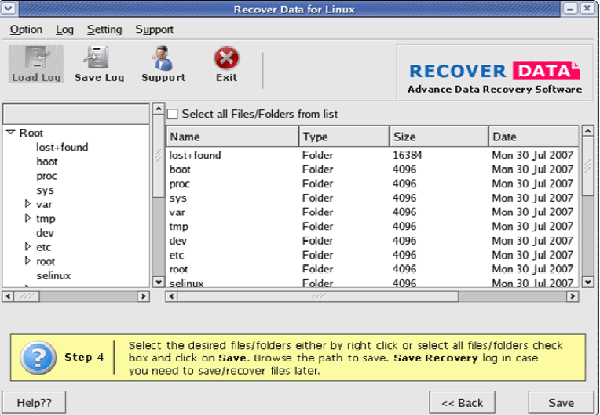This screenshot has width=600, height=415.
Task: Click file list horizontal scrollbar left arrow
Action: 172,296
